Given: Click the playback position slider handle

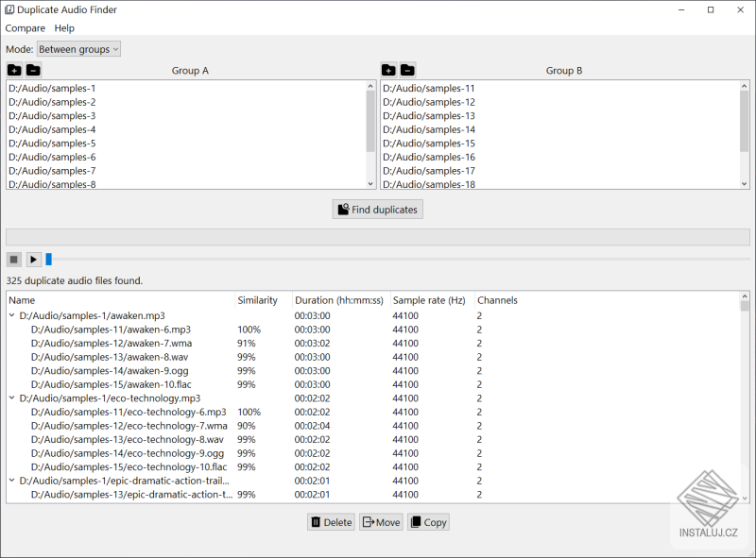Looking at the screenshot, I should (x=49, y=260).
